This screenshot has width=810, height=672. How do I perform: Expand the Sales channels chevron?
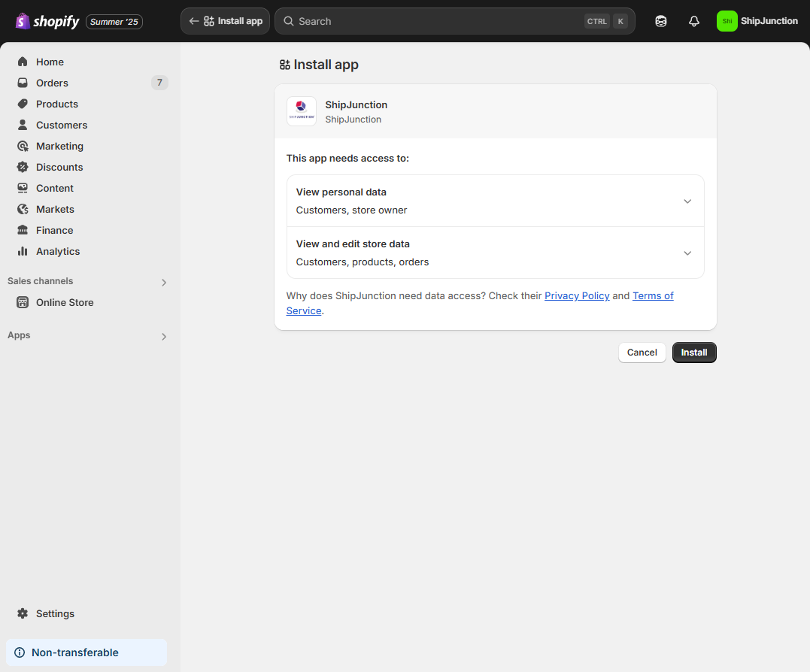[x=164, y=283]
